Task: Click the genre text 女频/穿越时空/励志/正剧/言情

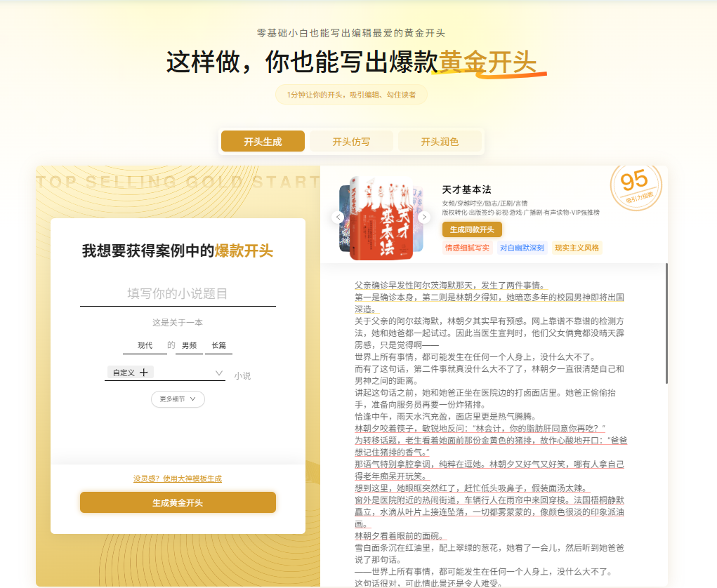Action: click(x=485, y=203)
